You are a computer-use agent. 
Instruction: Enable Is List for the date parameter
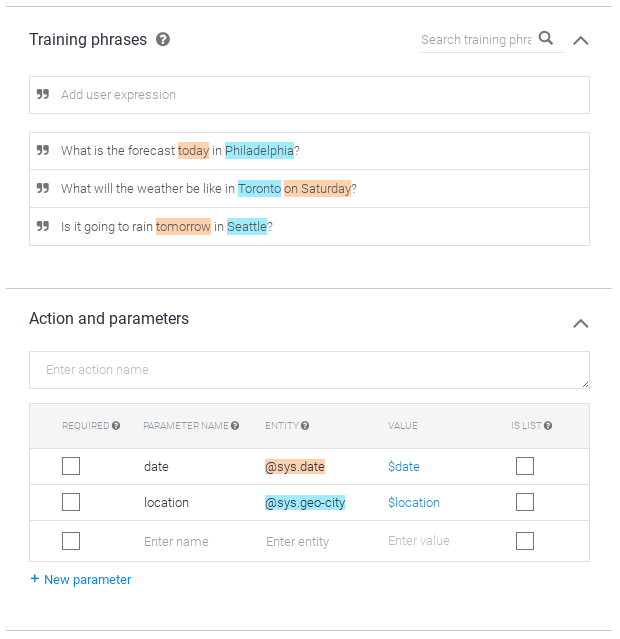point(525,466)
